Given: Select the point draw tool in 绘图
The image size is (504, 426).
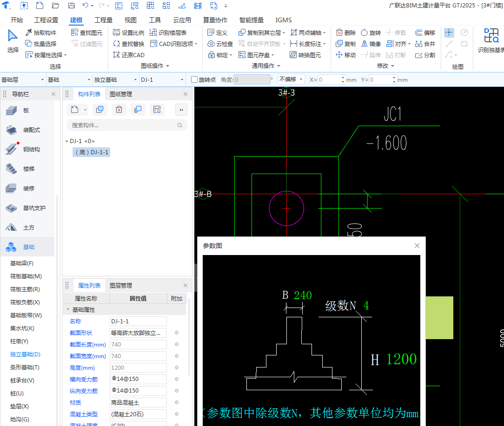Looking at the screenshot, I should [x=449, y=33].
